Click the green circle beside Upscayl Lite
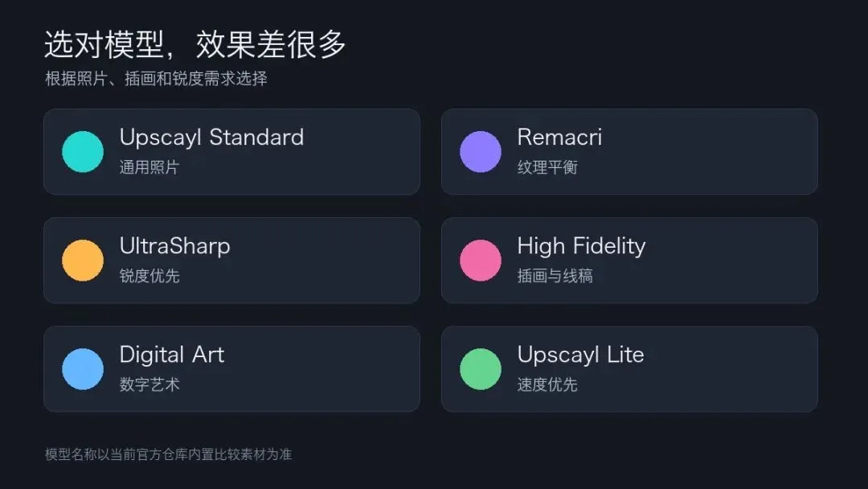Viewport: 868px width, 489px height. point(481,369)
